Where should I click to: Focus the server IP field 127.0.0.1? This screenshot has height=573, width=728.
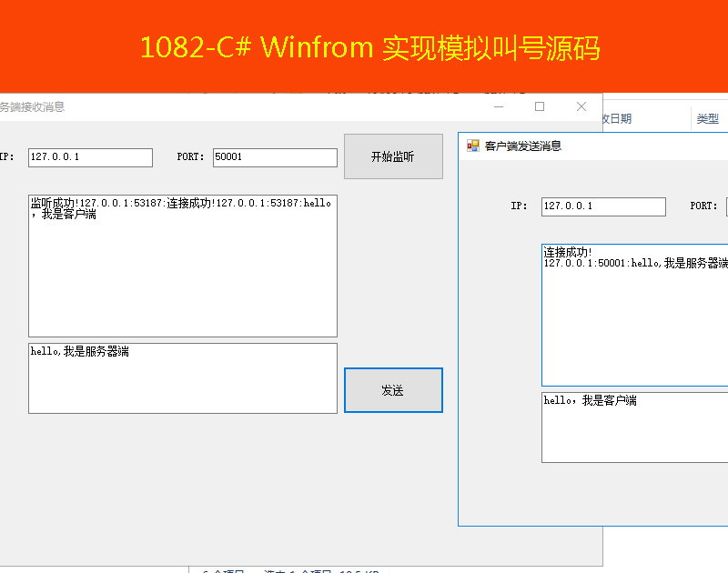click(90, 157)
